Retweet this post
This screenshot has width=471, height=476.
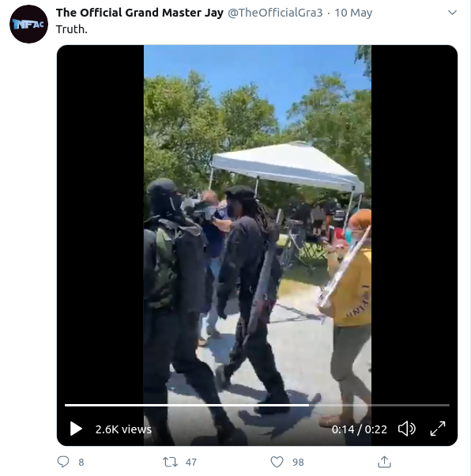point(170,462)
